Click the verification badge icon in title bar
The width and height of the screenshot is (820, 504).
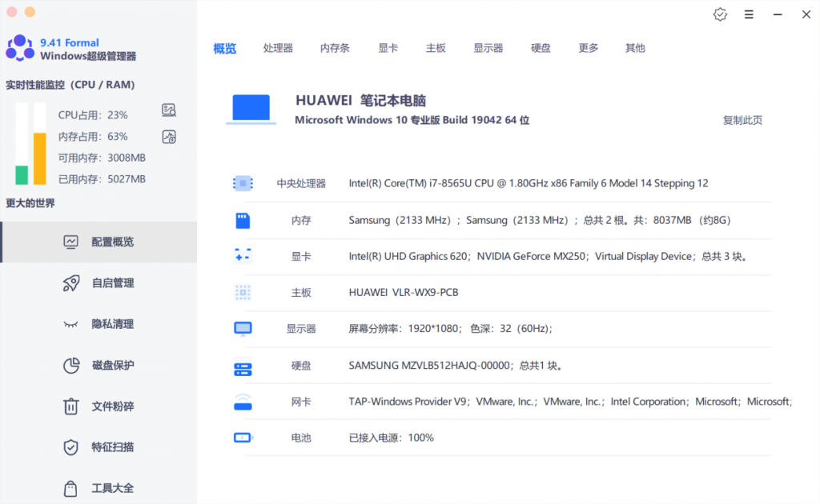click(x=720, y=14)
